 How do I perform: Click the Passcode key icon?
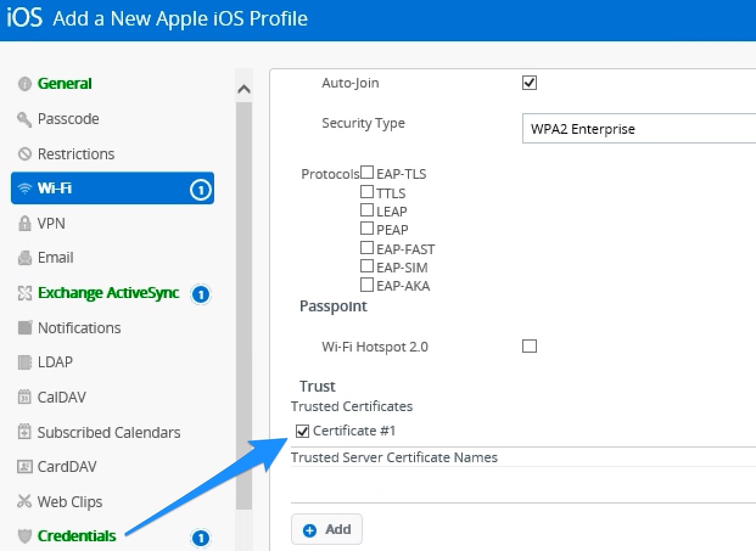(24, 119)
